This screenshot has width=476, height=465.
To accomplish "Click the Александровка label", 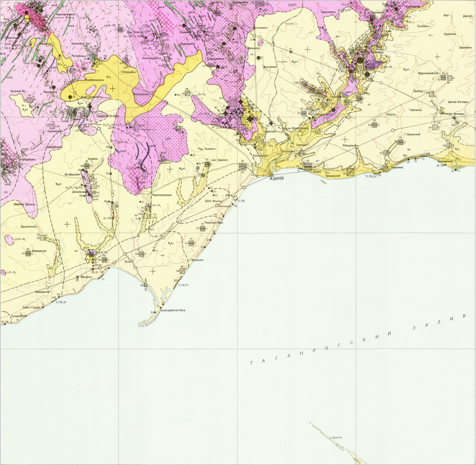I will coord(152,58).
